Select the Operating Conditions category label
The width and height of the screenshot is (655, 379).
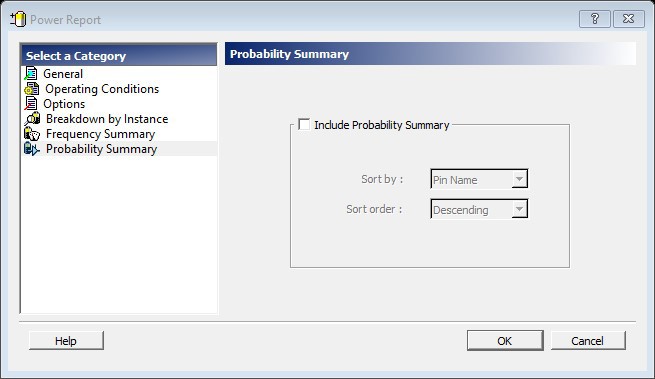tap(102, 89)
